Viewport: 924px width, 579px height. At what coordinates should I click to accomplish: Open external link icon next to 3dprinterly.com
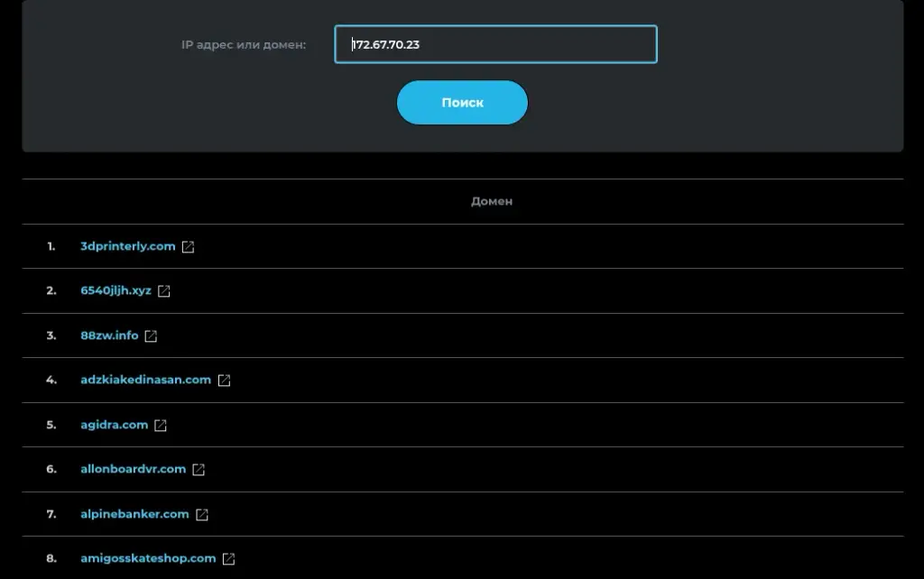[188, 247]
